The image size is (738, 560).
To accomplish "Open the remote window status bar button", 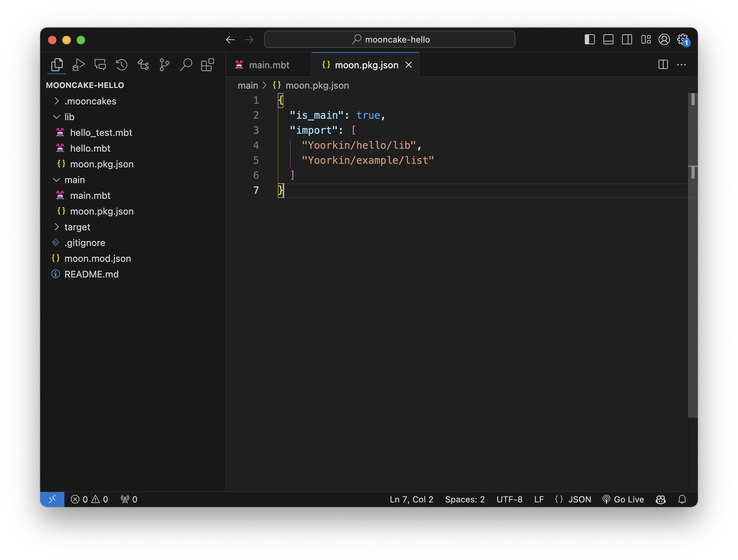I will tap(52, 500).
